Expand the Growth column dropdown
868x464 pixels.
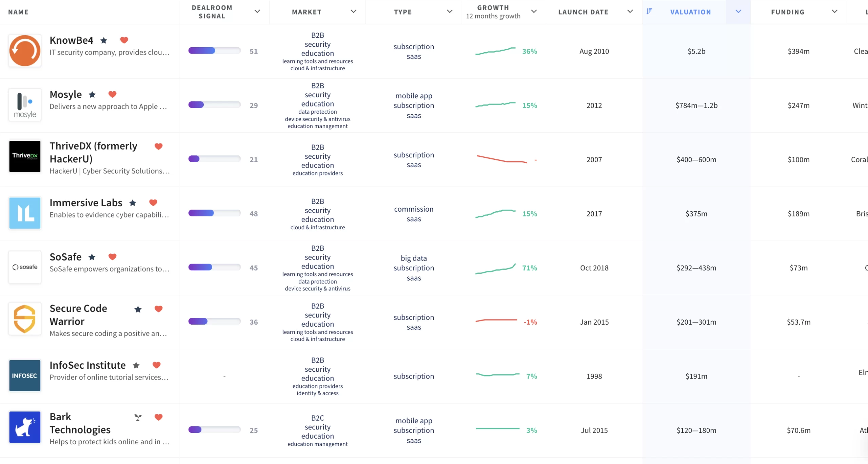pyautogui.click(x=534, y=12)
